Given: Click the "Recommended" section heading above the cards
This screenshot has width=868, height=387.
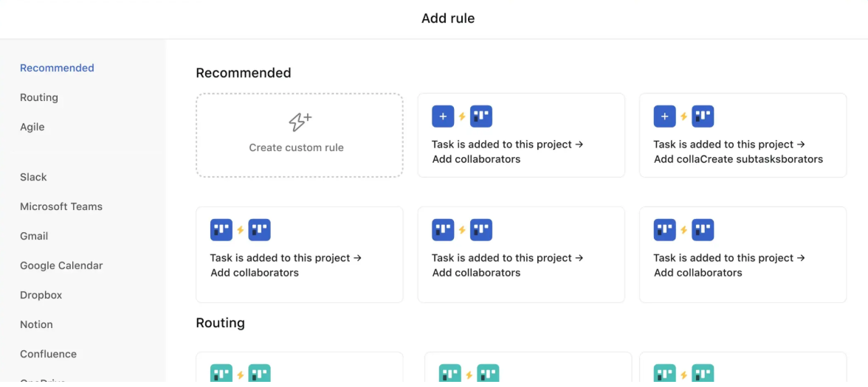Looking at the screenshot, I should pyautogui.click(x=244, y=72).
